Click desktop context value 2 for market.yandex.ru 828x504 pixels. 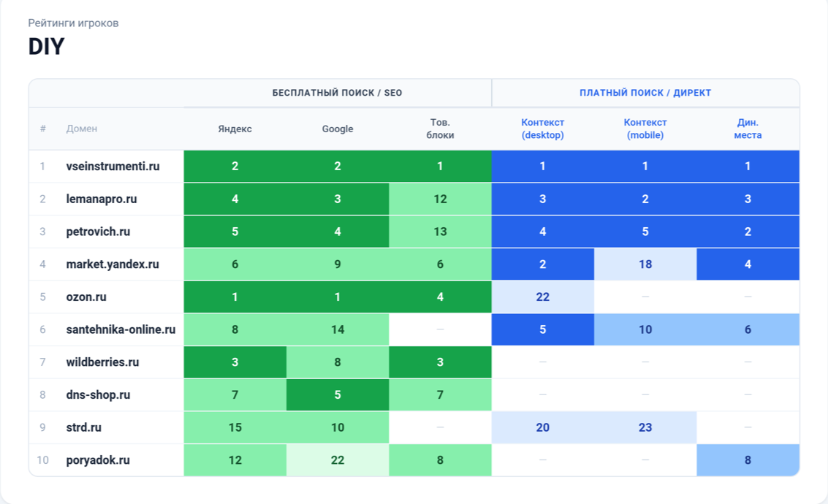click(543, 264)
